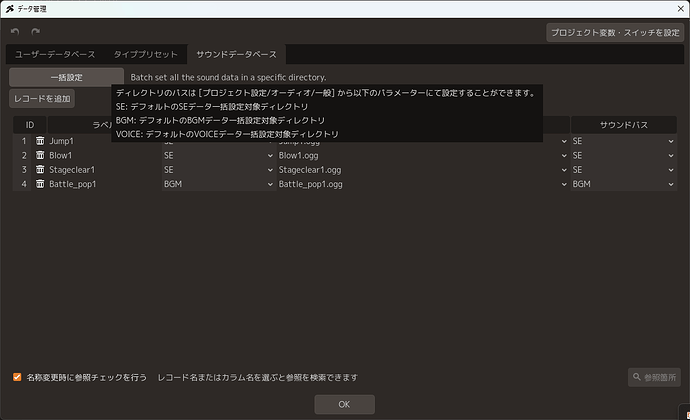
Task: Toggle 名称変更時に参照チェックを行う checkbox
Action: [17, 377]
